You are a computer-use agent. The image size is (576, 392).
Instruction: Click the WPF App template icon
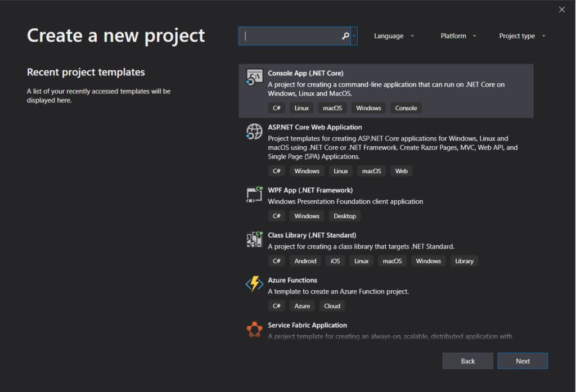pos(254,195)
